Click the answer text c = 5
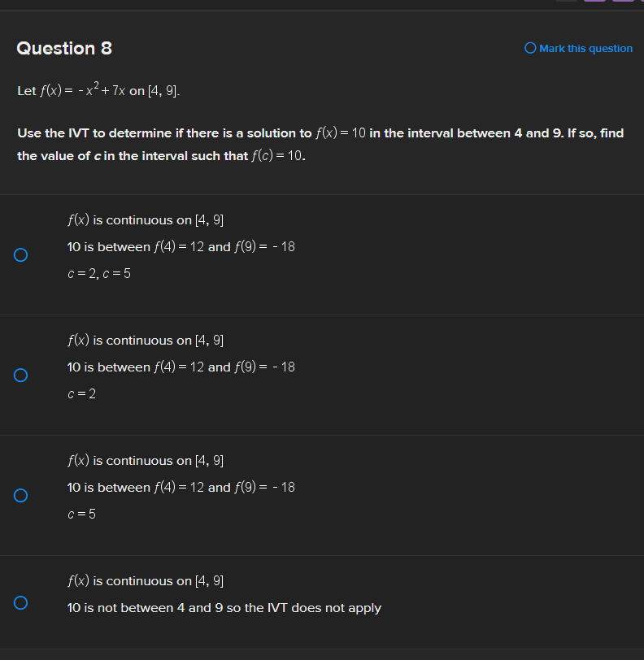644x660 pixels. pyautogui.click(x=82, y=514)
